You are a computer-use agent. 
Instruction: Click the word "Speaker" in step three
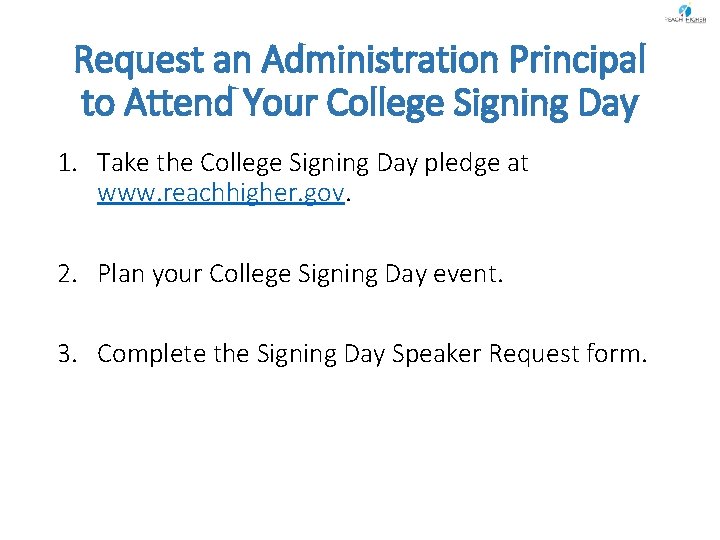click(437, 354)
